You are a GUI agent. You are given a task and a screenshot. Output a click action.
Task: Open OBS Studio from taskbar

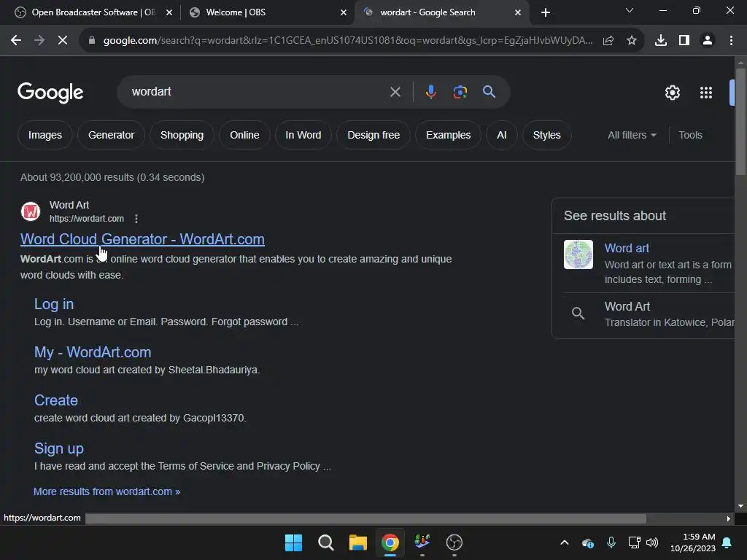pyautogui.click(x=454, y=542)
